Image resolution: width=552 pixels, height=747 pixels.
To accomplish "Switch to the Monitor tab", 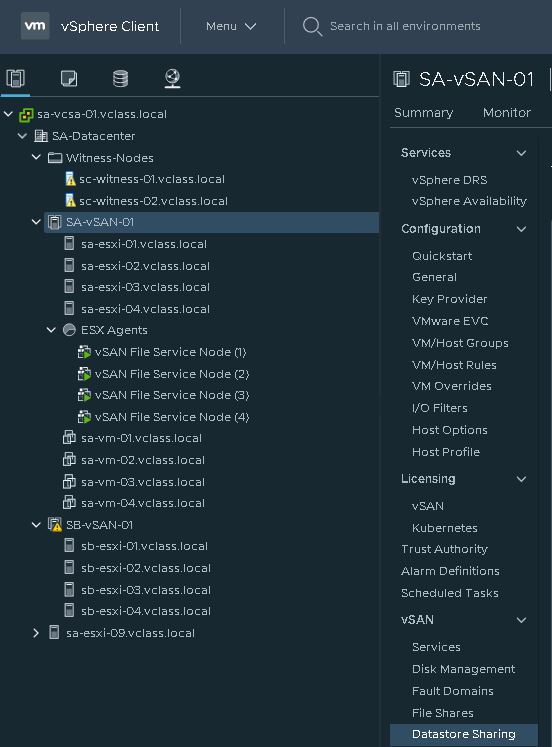I will pyautogui.click(x=507, y=113).
